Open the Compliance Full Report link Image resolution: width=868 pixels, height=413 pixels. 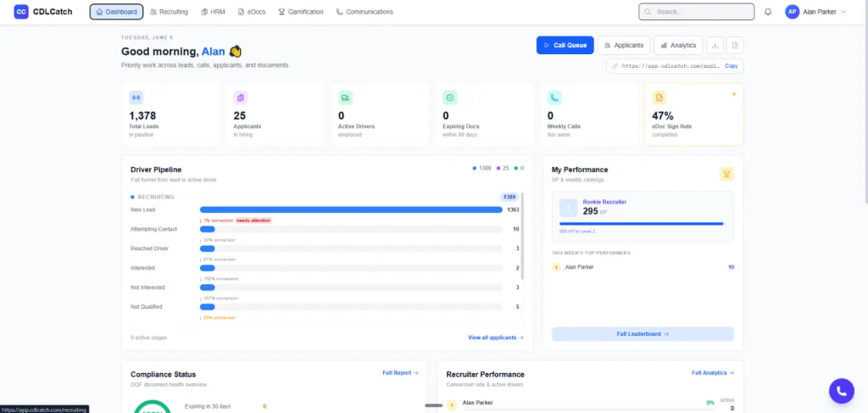tap(400, 373)
